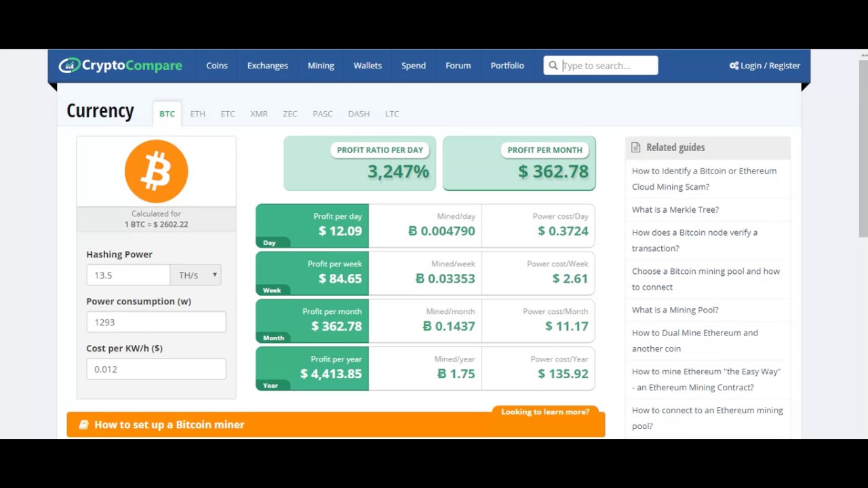Open How to Identify a Cloud Mining Scam guide
This screenshot has width=868, height=488.
704,179
